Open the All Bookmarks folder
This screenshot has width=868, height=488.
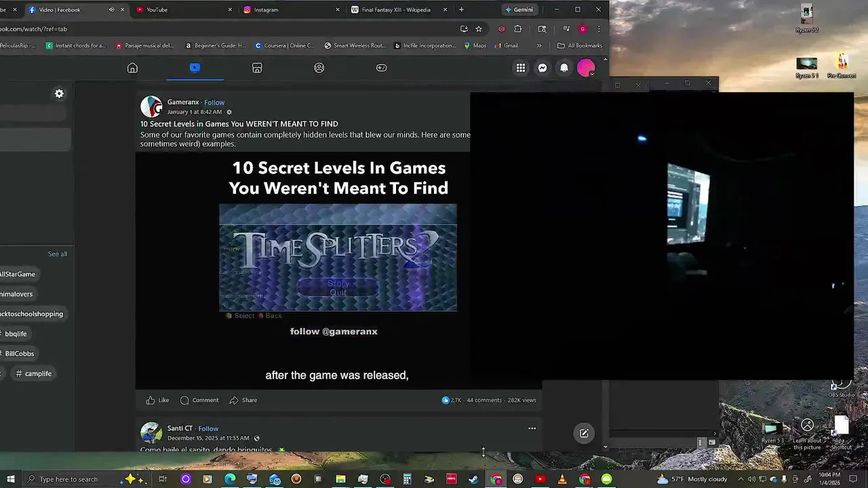(x=580, y=45)
